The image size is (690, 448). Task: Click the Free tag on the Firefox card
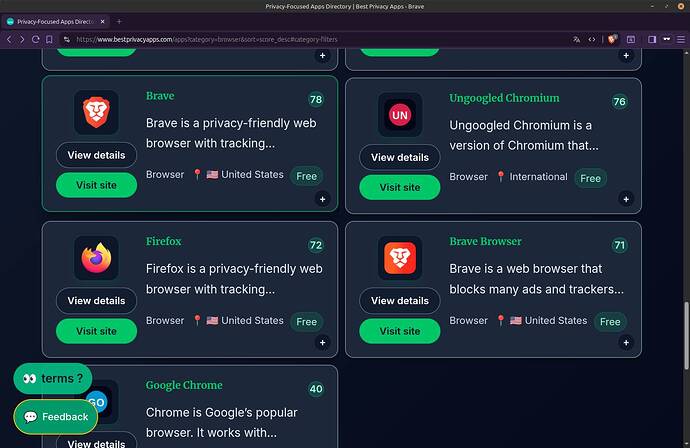307,322
